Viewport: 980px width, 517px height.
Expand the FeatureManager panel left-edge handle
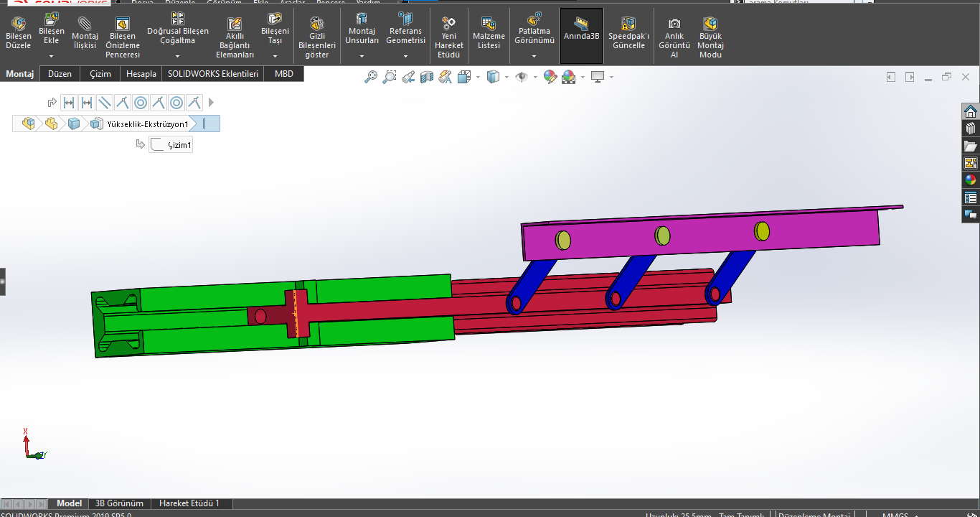point(2,282)
